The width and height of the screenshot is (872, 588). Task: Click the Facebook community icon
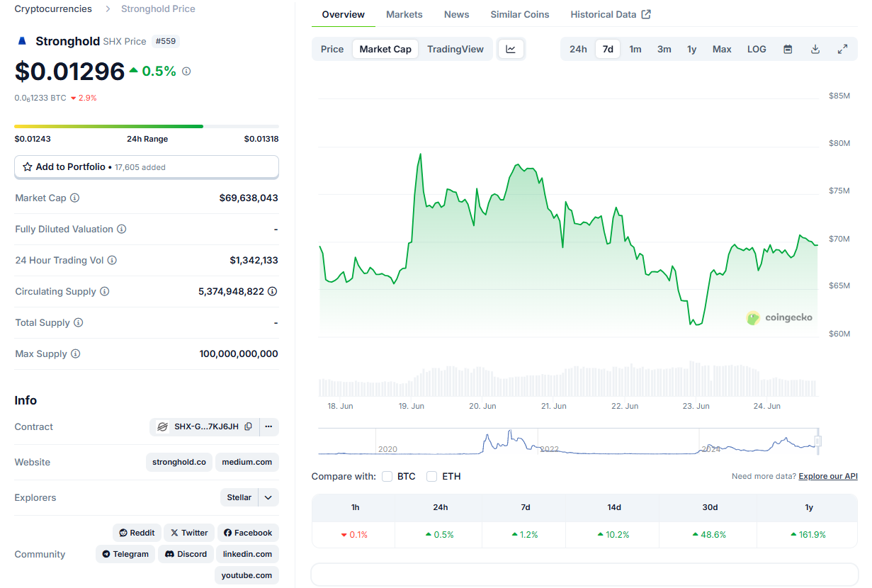click(x=228, y=533)
